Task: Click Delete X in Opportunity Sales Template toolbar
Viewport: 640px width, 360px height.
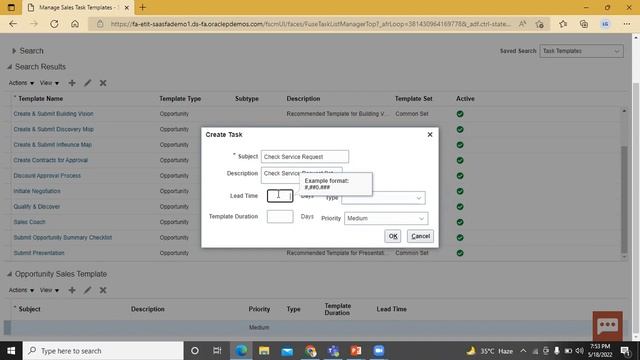Action: pos(103,290)
